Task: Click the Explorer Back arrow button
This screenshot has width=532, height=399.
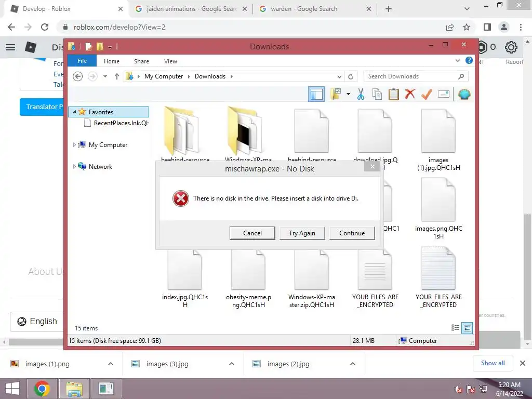Action: click(78, 76)
